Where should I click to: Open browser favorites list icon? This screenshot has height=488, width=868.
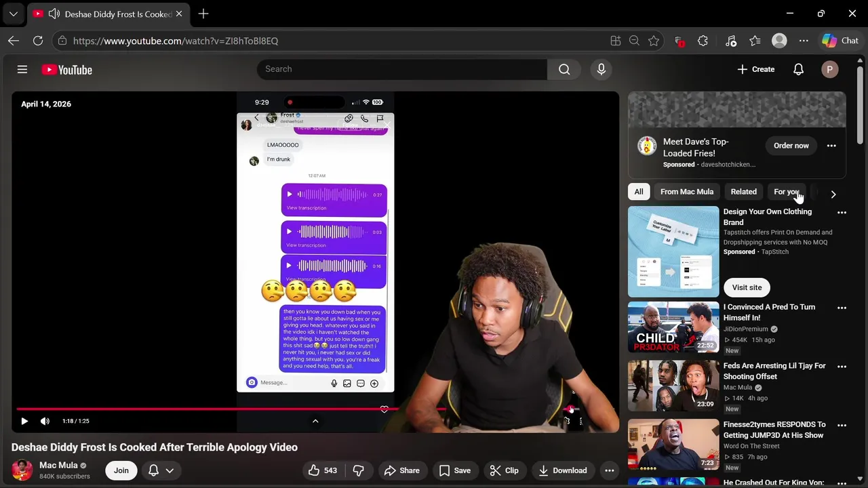(755, 41)
